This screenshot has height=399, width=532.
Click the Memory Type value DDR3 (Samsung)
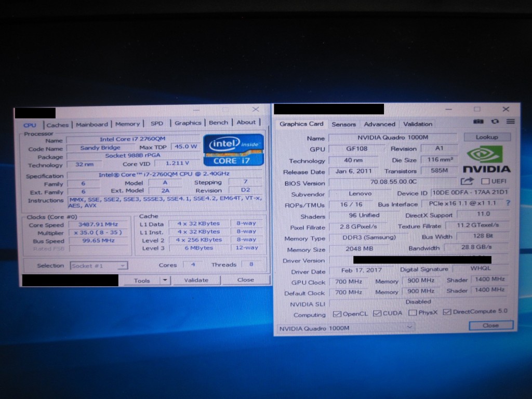click(369, 237)
